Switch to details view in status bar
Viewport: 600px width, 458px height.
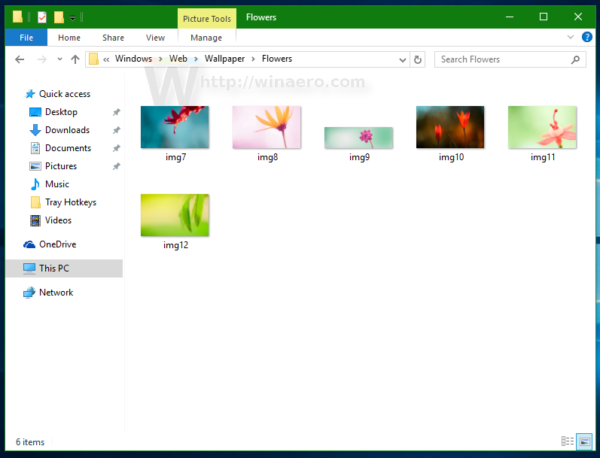tap(567, 441)
